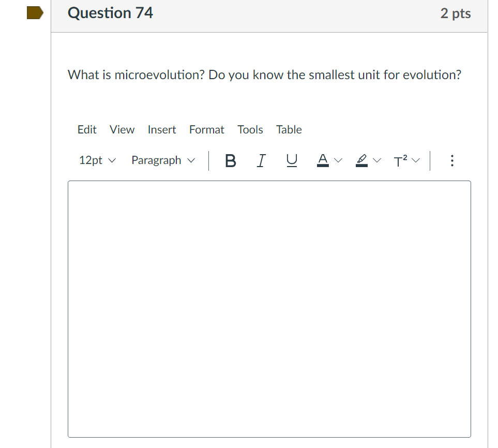Open the Insert menu
Screen dimensions: 498x448
click(x=162, y=130)
